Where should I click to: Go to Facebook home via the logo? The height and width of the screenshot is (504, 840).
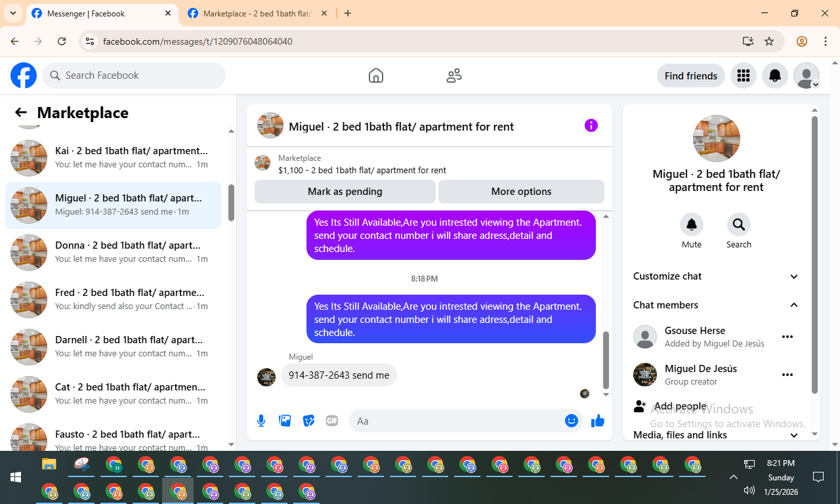(24, 75)
